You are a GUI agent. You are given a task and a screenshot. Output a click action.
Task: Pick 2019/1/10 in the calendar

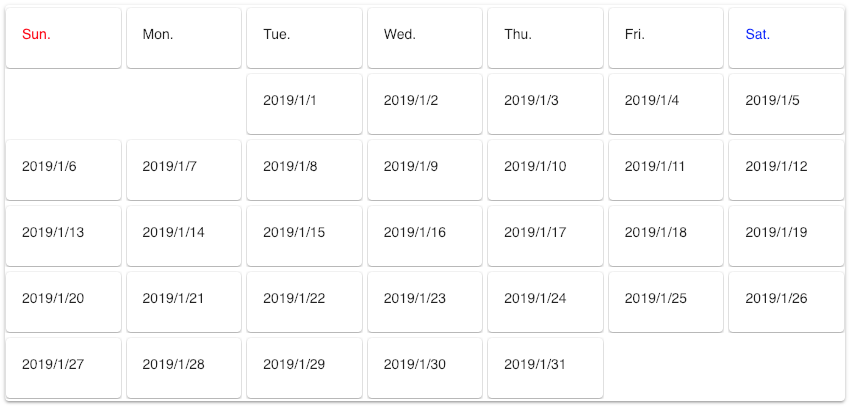[x=545, y=170]
